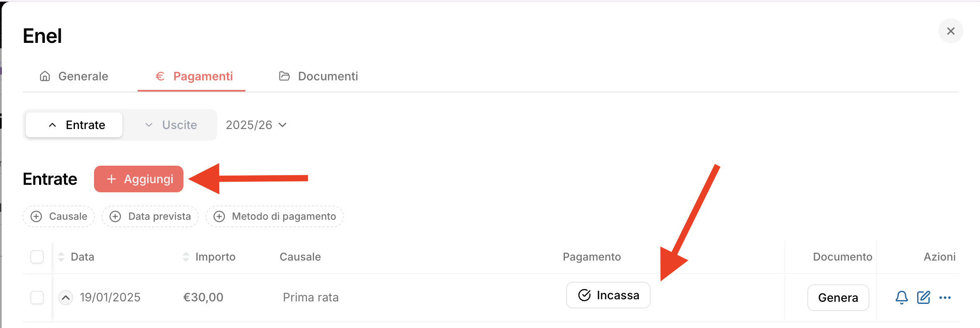Tick the select-all checkbox in header

[37, 257]
